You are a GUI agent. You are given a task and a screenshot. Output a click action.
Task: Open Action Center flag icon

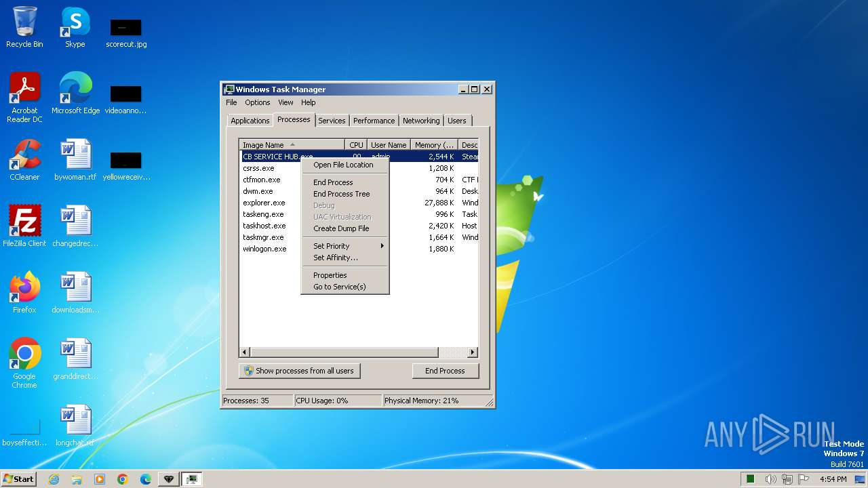[804, 479]
